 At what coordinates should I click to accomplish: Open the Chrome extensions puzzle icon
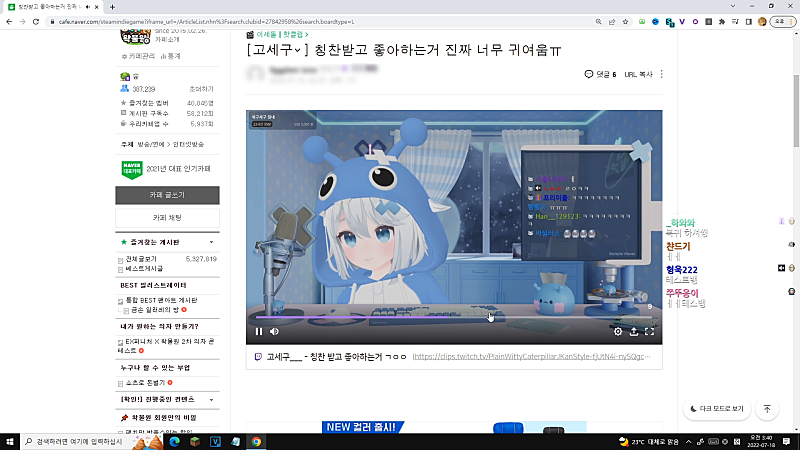(x=722, y=22)
